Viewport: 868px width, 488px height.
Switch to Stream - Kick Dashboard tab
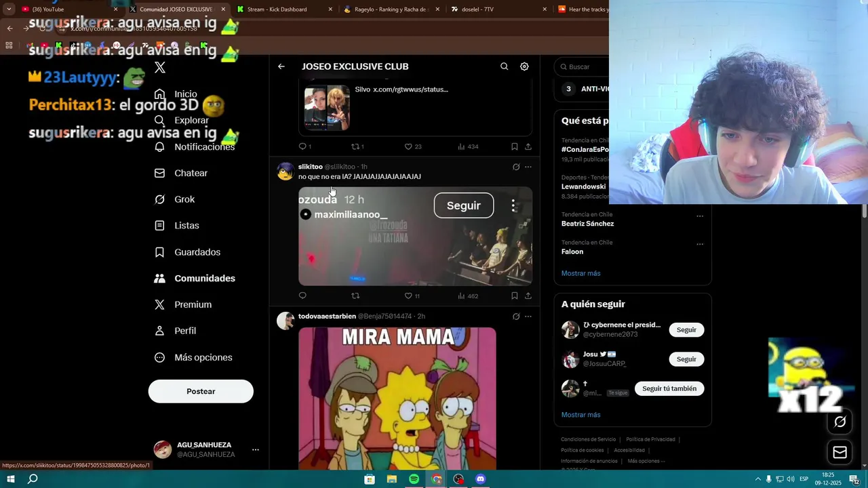pyautogui.click(x=283, y=9)
